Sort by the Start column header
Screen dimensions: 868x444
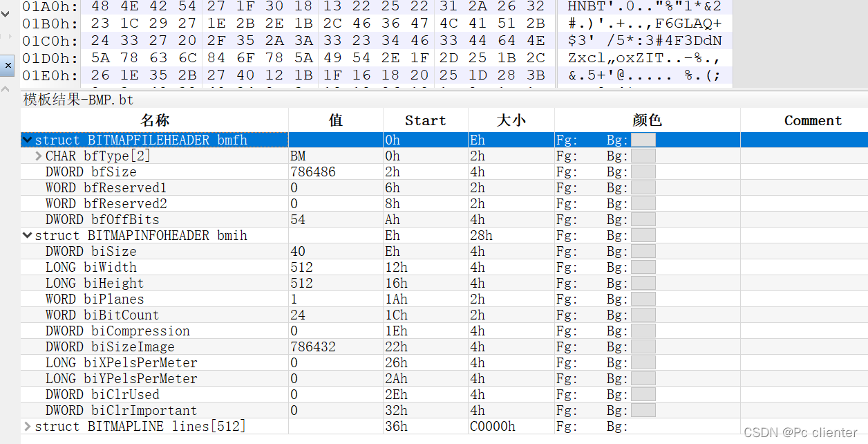(x=426, y=120)
